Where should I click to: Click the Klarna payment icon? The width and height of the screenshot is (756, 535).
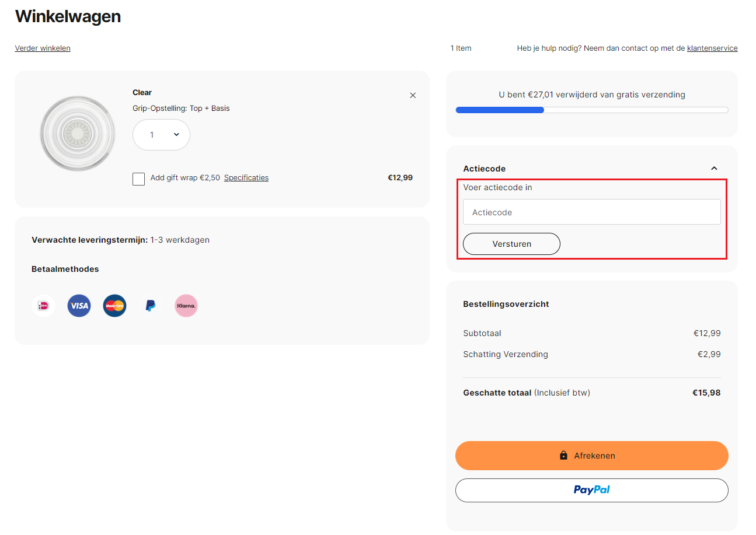[186, 305]
